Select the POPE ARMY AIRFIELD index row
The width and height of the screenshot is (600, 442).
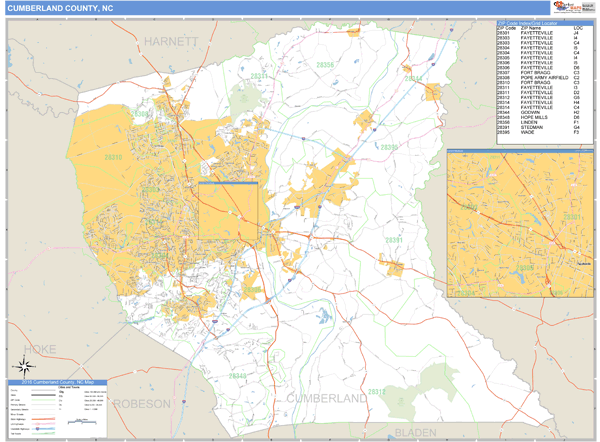(545, 78)
